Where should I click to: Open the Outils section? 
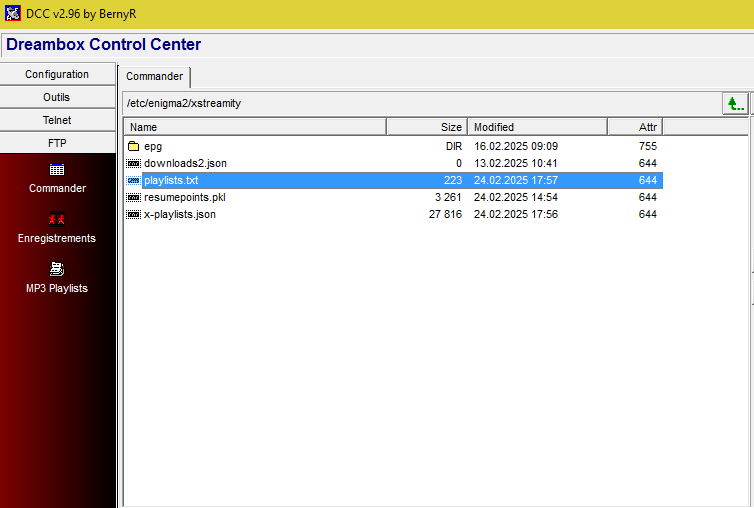57,97
